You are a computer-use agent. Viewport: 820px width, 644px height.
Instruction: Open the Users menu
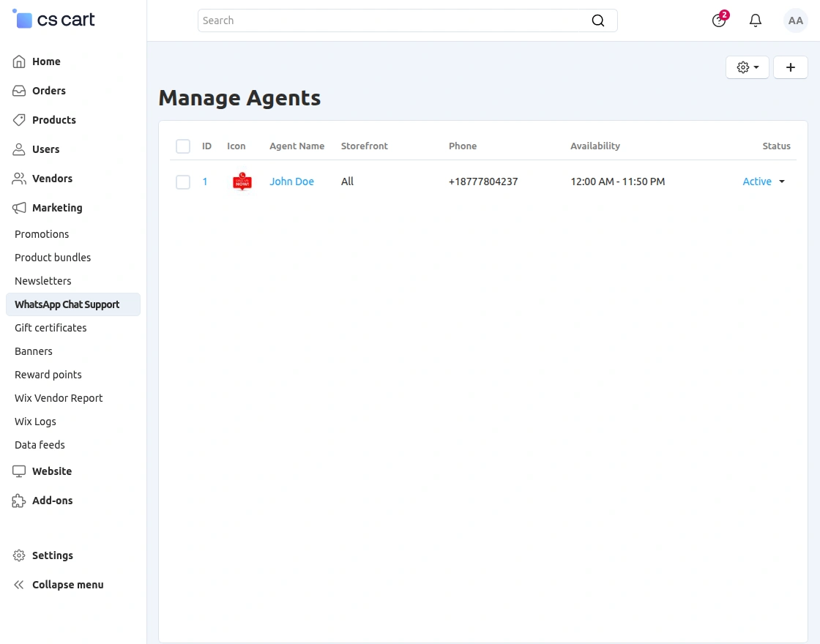point(45,149)
